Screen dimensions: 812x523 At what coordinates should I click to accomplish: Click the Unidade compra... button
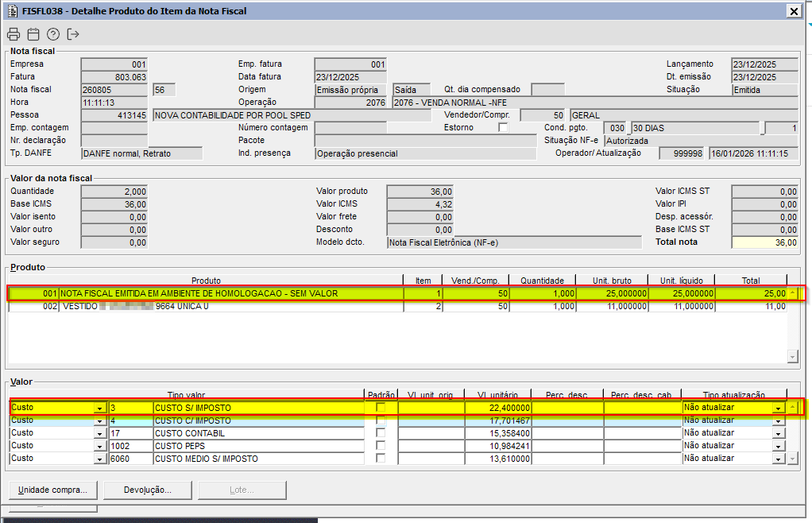click(x=52, y=490)
